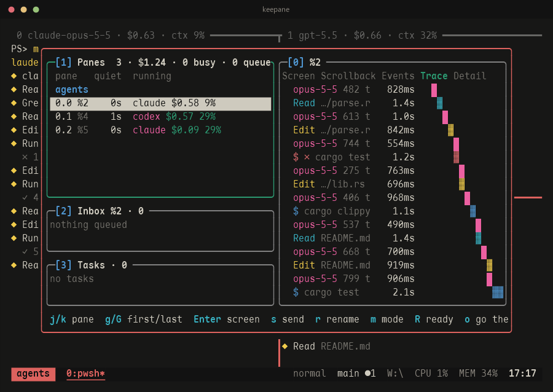Click the pane 0 claude-opus-5-5 header
Viewport: 553px width, 392px height.
pyautogui.click(x=111, y=35)
